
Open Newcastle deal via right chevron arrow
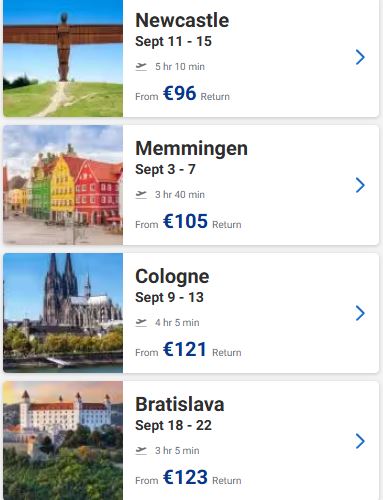coord(360,57)
